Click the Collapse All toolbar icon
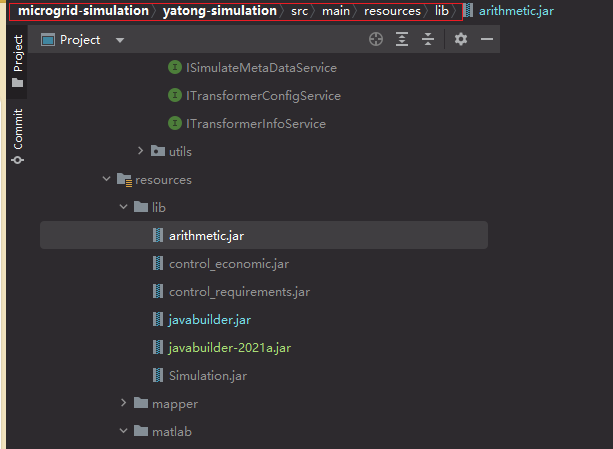This screenshot has height=449, width=613. coord(428,39)
